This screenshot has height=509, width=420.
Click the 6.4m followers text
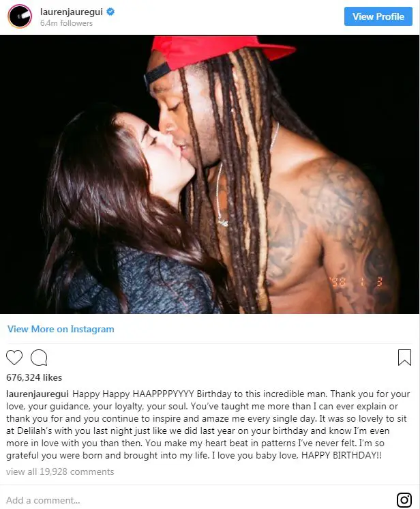click(x=67, y=23)
